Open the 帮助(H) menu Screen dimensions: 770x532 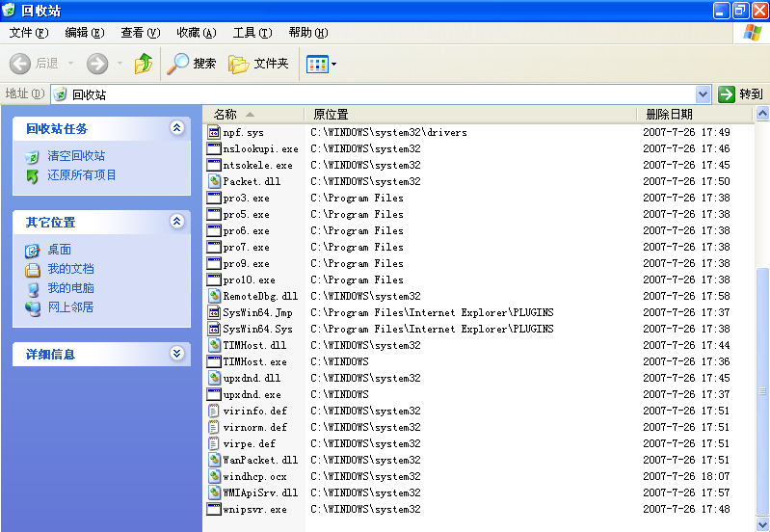pyautogui.click(x=308, y=33)
